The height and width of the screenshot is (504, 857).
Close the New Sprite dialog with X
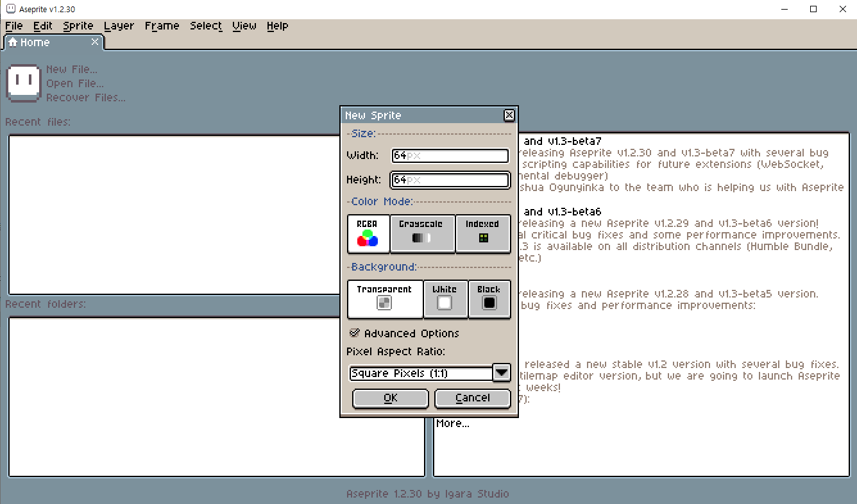click(x=509, y=115)
